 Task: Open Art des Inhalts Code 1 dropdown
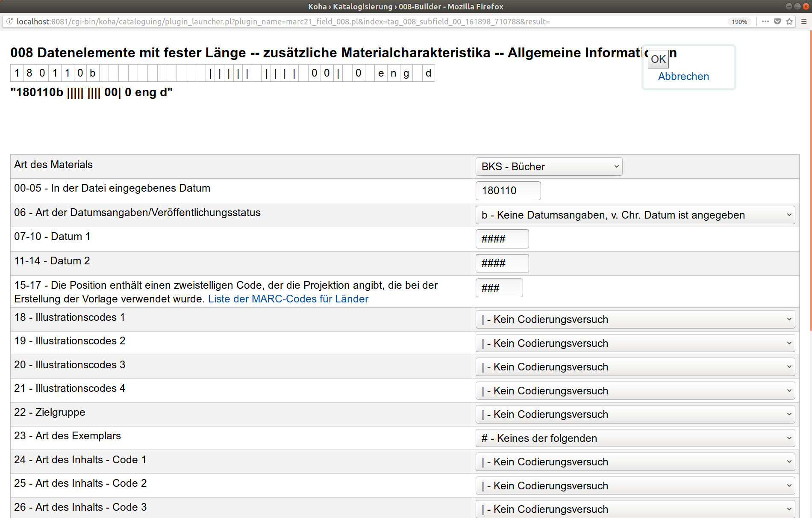pos(635,462)
